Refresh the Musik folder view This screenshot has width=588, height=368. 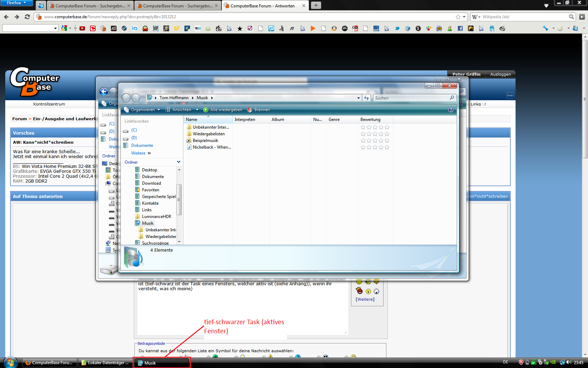[366, 98]
